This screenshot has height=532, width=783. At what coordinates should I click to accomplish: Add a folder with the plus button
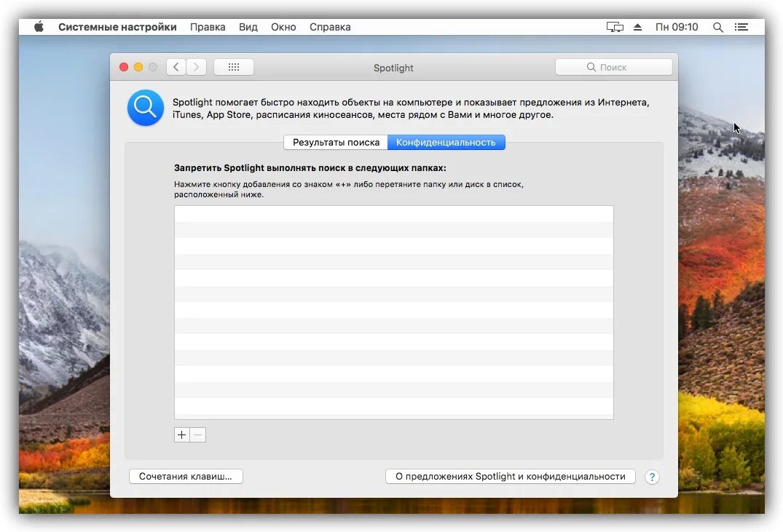(182, 434)
